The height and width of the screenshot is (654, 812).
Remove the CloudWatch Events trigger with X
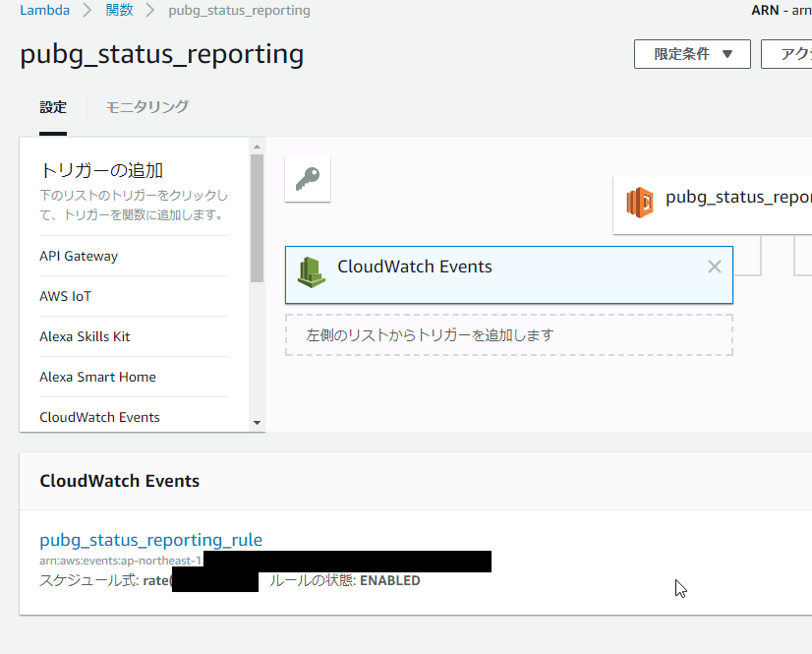714,267
